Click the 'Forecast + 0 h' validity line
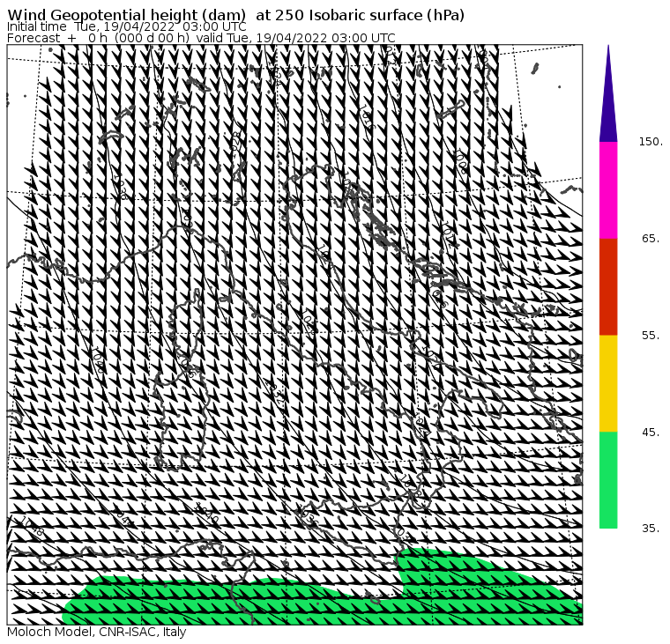Viewport: 670px width, 644px height. click(x=201, y=38)
